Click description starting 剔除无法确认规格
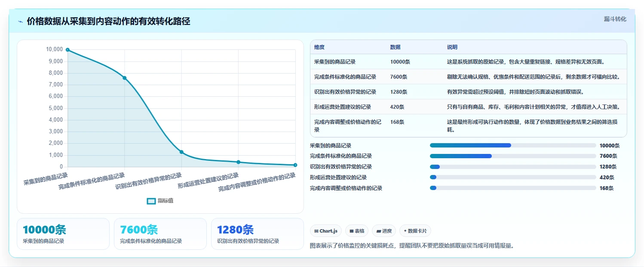 pyautogui.click(x=534, y=77)
